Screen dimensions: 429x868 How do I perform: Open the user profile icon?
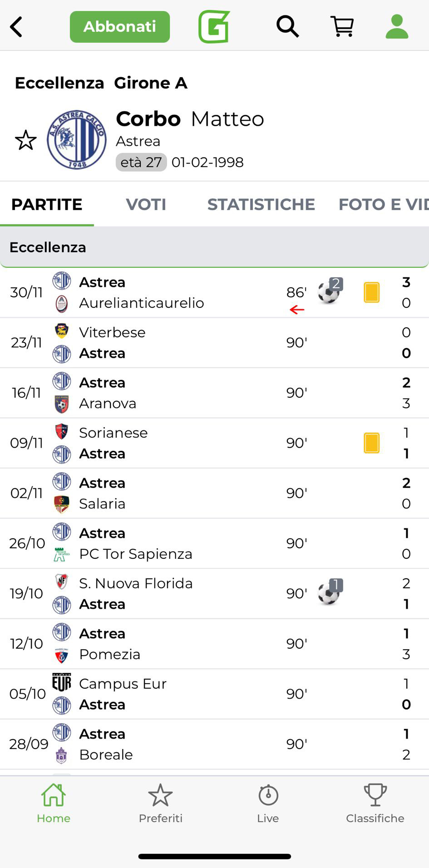click(397, 26)
